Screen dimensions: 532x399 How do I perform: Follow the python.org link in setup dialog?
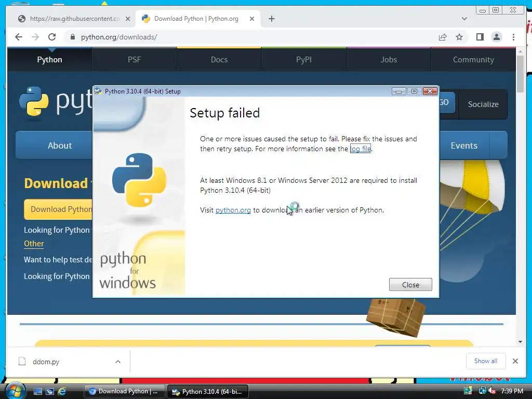pos(233,210)
